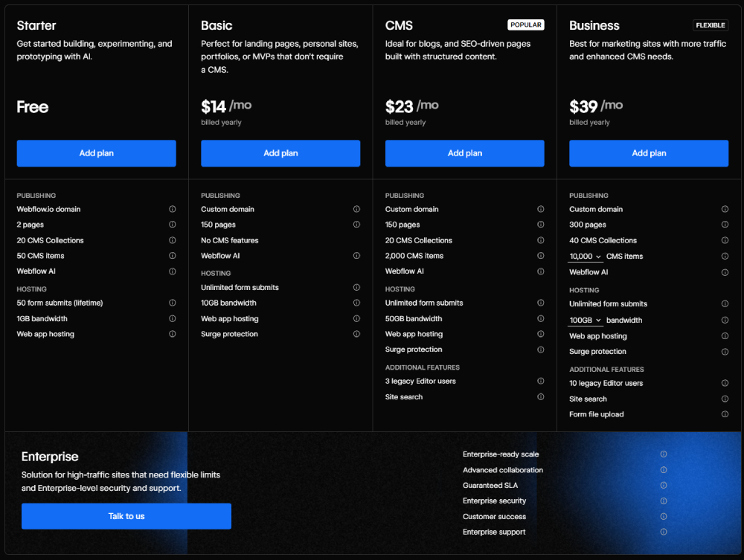This screenshot has width=744, height=560.
Task: Show info for 10GB bandwidth
Action: pos(356,303)
